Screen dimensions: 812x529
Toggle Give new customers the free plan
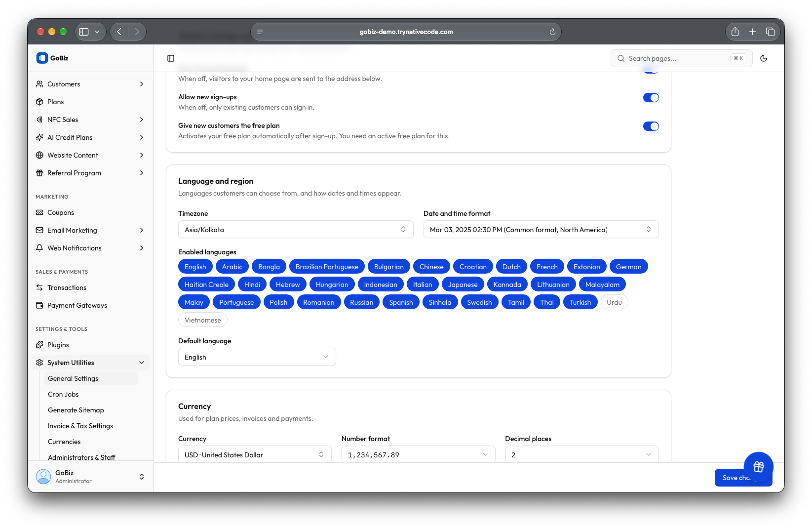click(651, 126)
